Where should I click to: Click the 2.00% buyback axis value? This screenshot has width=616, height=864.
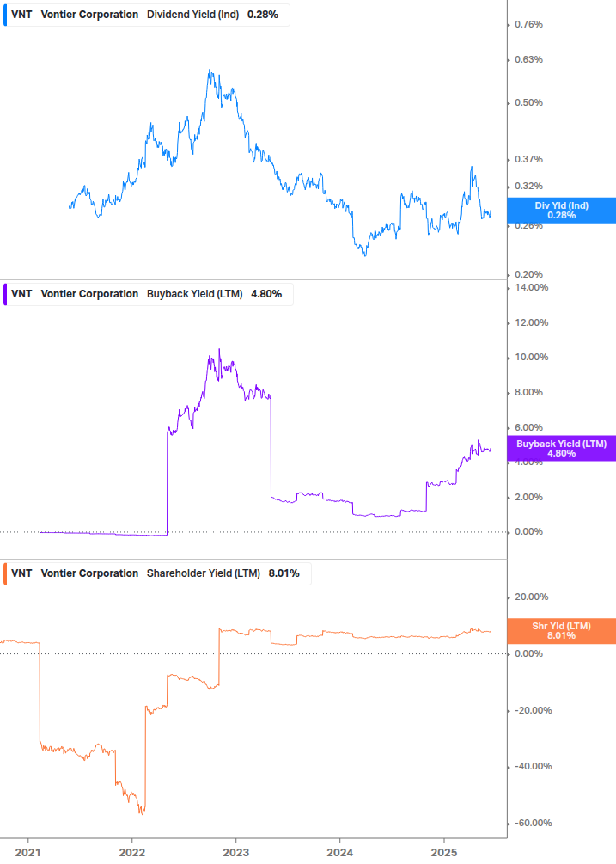coord(528,497)
